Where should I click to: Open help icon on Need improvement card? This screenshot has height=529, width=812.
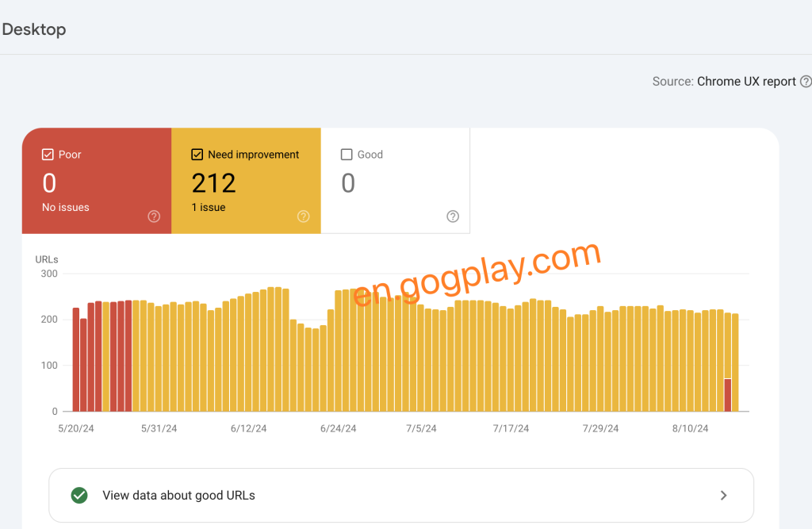click(x=304, y=217)
